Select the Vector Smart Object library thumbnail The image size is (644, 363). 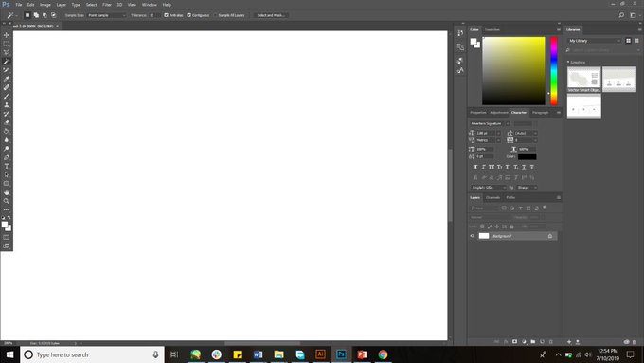tap(584, 80)
